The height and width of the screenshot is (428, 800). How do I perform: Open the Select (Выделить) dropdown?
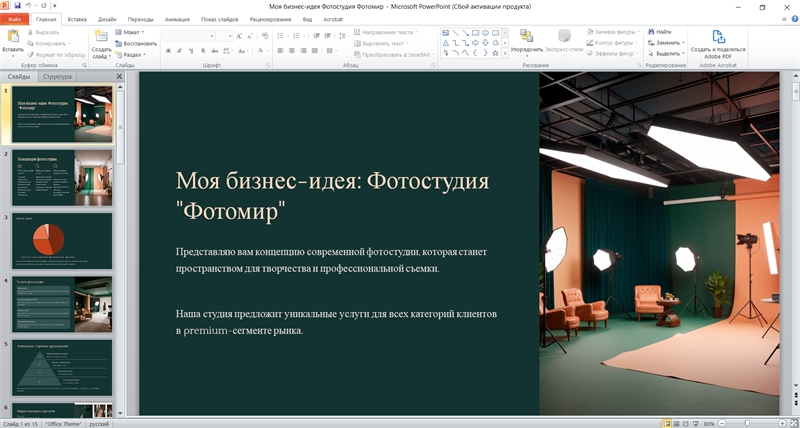coord(666,54)
